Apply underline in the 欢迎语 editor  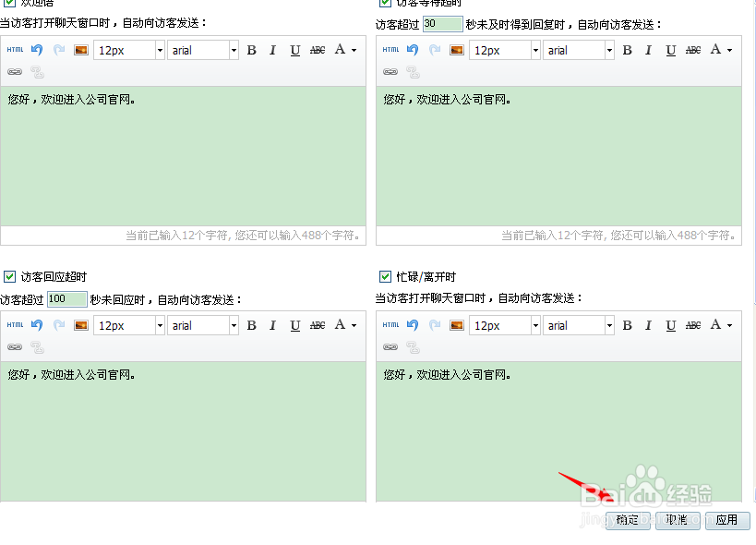(296, 50)
